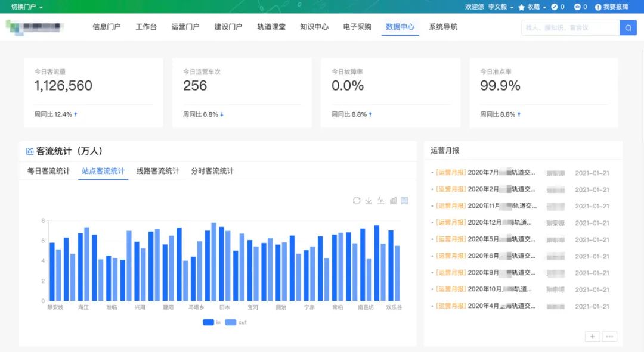Image resolution: width=644 pixels, height=352 pixels.
Task: Click the 运营月报 panel heading
Action: point(445,151)
